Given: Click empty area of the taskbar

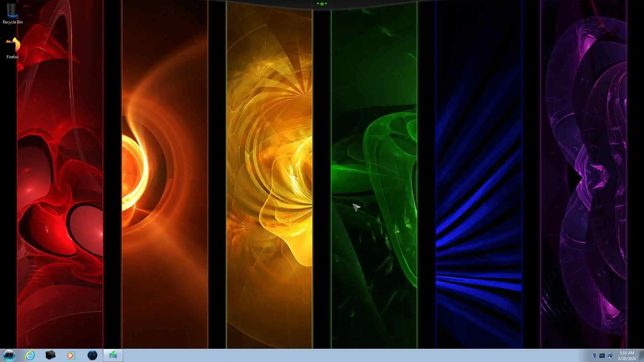Looking at the screenshot, I should pyautogui.click(x=335, y=355).
